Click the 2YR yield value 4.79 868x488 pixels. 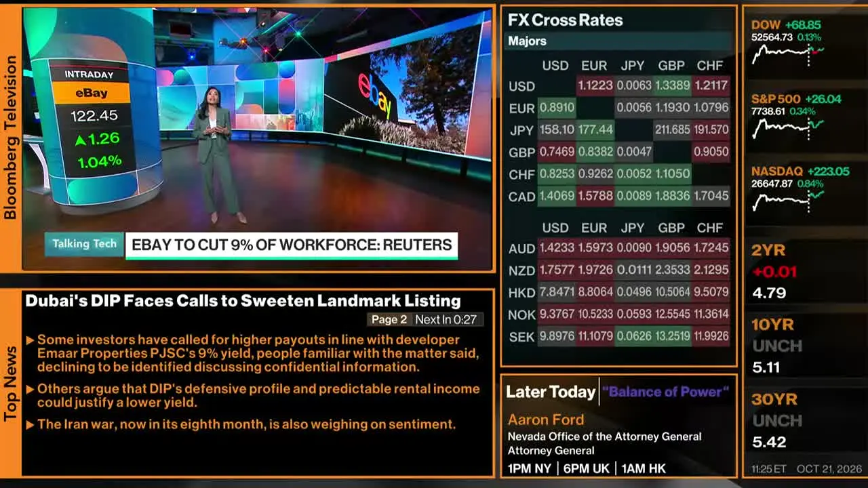click(x=769, y=293)
